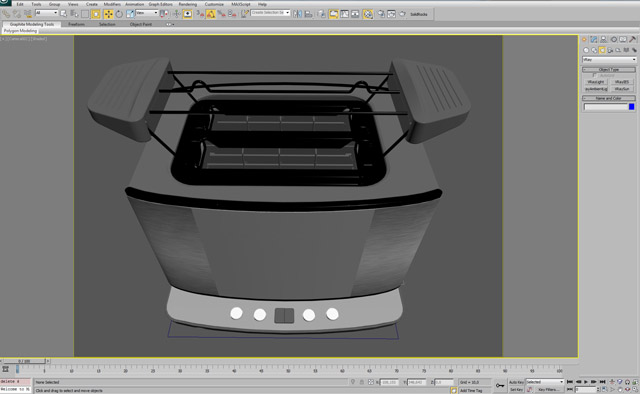Viewport: 640px width, 394px height.
Task: Switch to the Object Paint tab
Action: [x=140, y=24]
